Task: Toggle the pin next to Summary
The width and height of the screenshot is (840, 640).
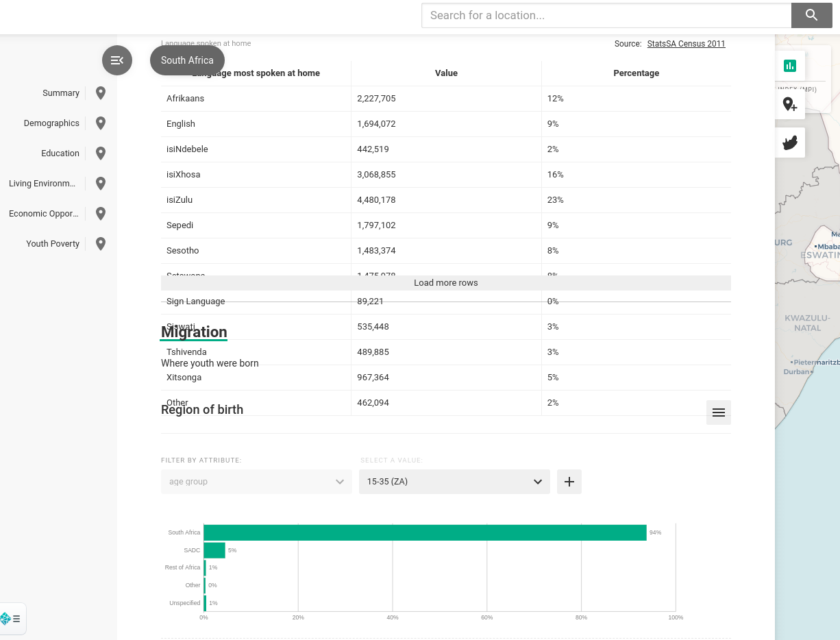Action: (101, 93)
